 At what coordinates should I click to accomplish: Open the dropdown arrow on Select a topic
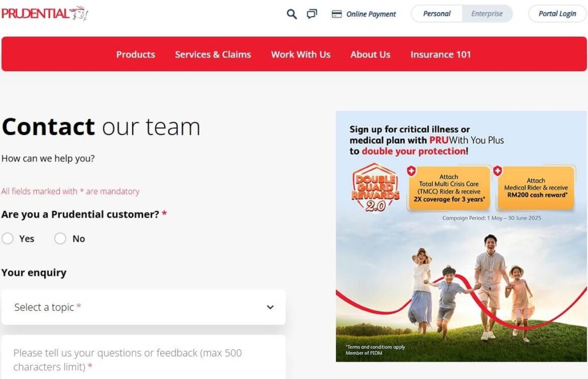pyautogui.click(x=270, y=307)
